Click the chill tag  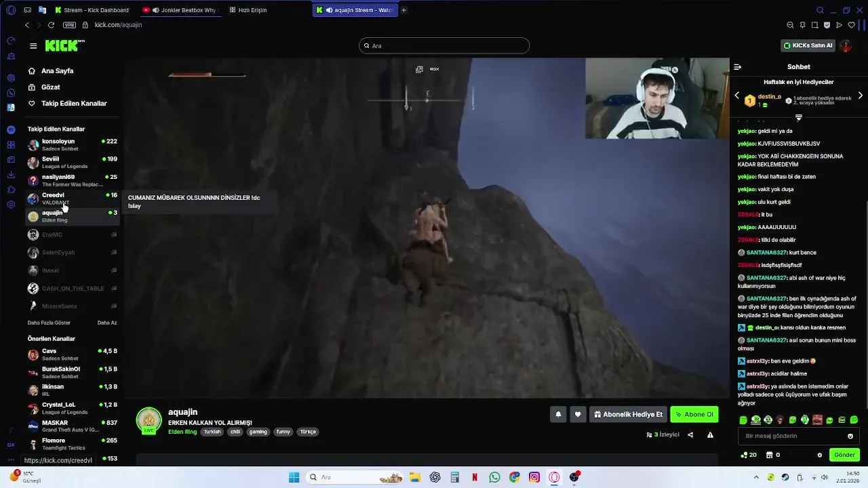pos(235,432)
